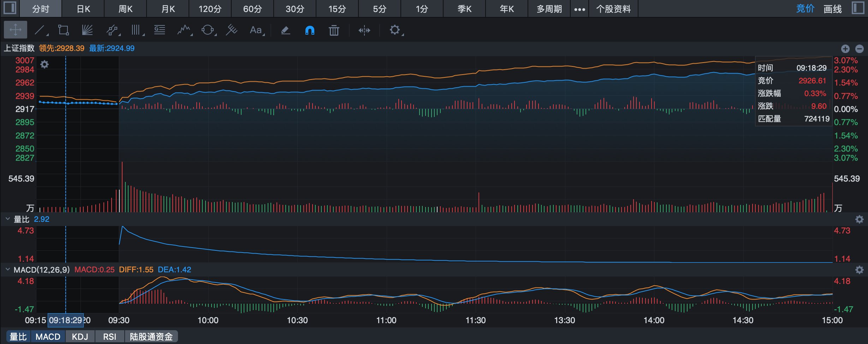
Task: Click the DEA:1.42 value
Action: 174,270
